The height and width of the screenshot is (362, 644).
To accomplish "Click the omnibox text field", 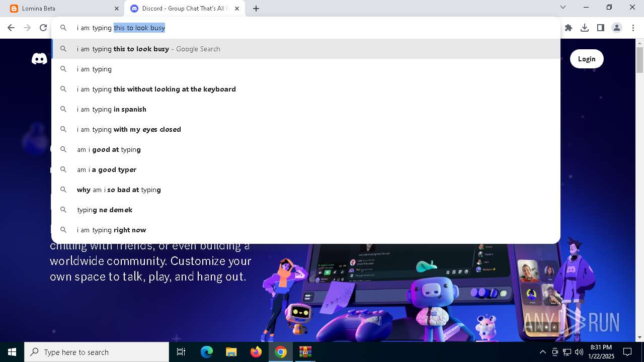I will point(307,28).
